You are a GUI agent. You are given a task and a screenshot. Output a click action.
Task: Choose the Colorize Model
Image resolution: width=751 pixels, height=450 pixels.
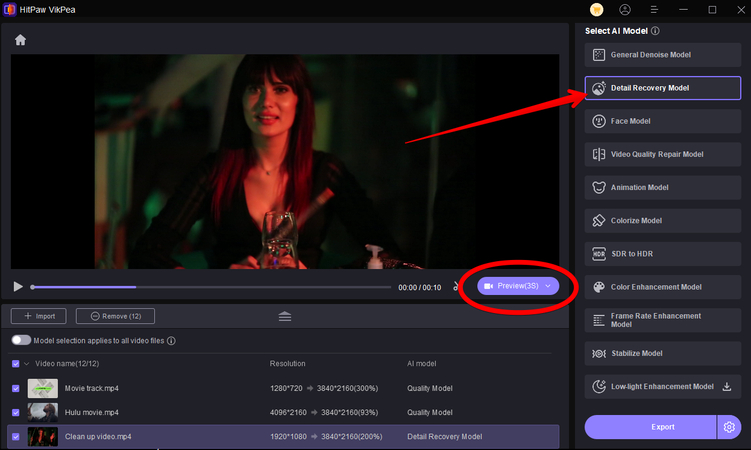click(662, 220)
